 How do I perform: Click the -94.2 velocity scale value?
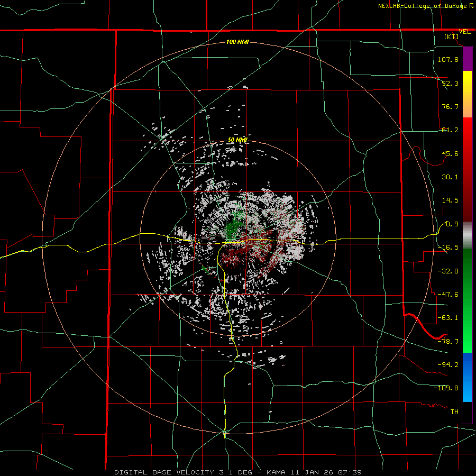click(448, 364)
